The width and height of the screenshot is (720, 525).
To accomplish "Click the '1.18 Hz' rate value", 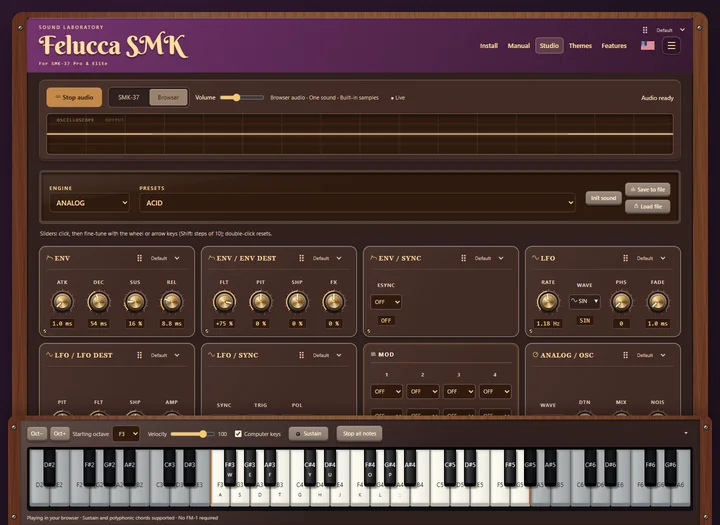I will (x=548, y=323).
